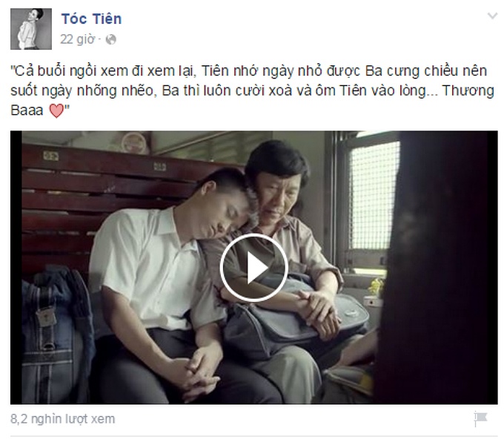Play the video in the post
504x445 pixels.
[253, 268]
